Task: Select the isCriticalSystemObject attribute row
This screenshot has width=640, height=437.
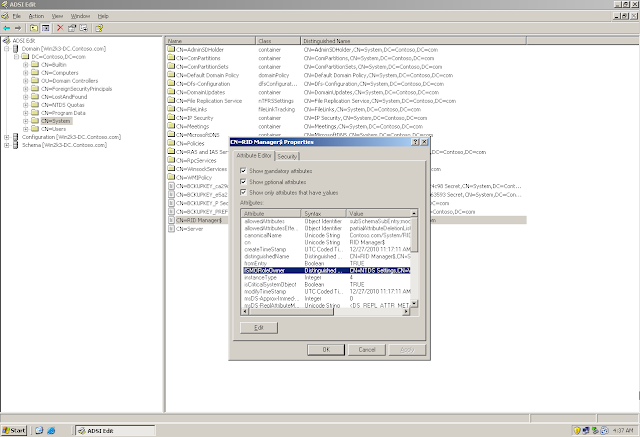Action: coord(327,284)
